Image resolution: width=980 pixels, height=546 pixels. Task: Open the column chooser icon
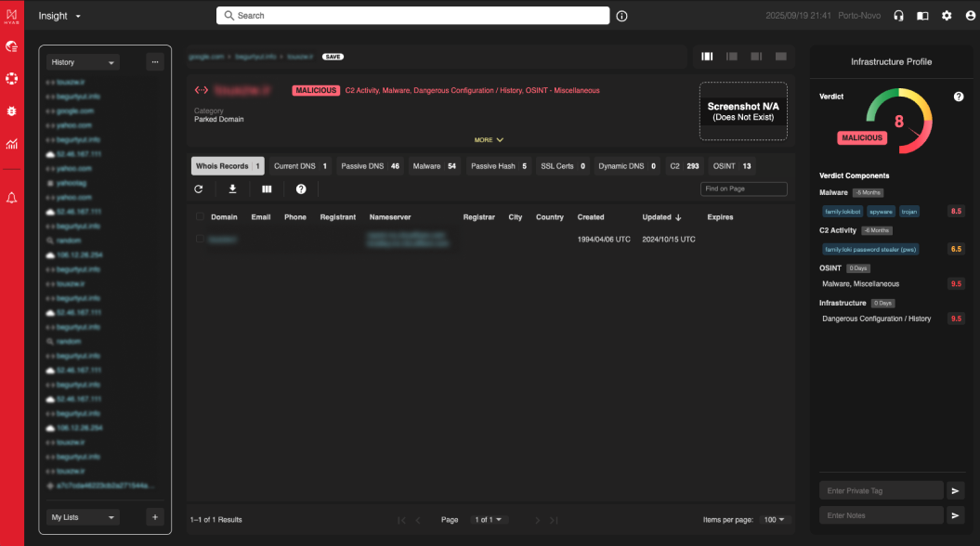click(267, 189)
